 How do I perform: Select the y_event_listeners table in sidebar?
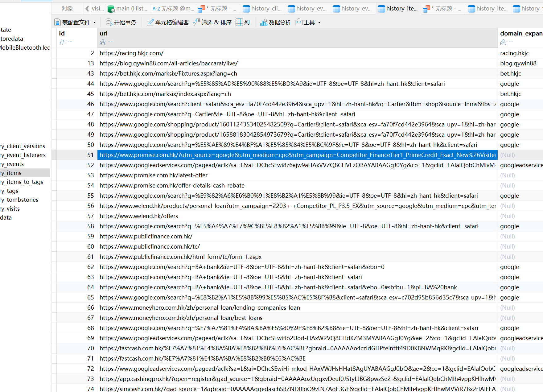(23, 155)
